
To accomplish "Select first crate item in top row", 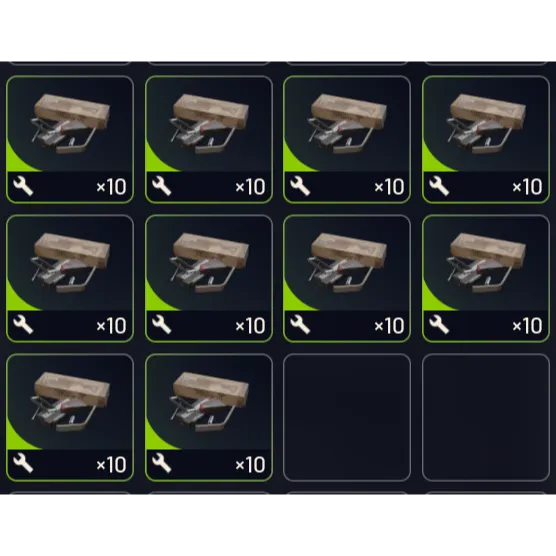I will [x=70, y=139].
